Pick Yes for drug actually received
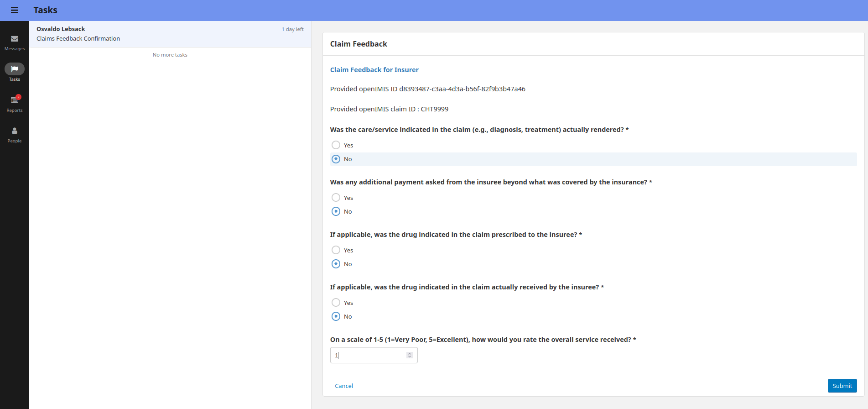Image resolution: width=868 pixels, height=409 pixels. pyautogui.click(x=336, y=303)
